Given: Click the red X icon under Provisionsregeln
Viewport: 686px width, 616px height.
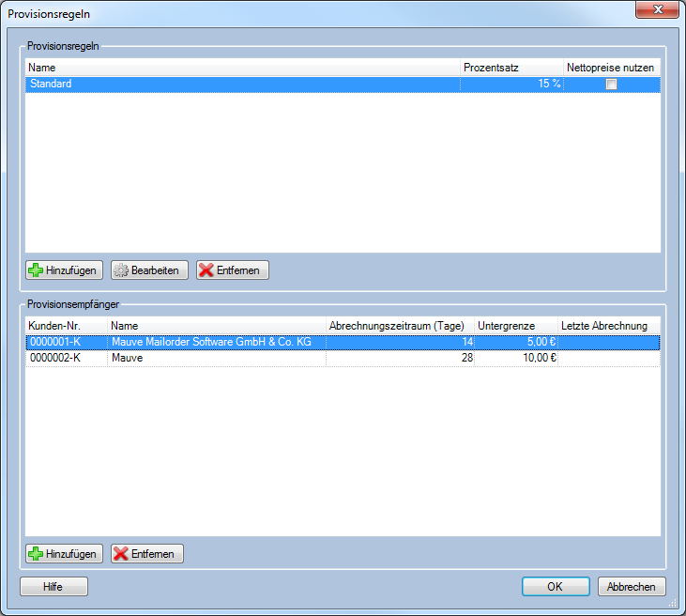Looking at the screenshot, I should point(206,270).
